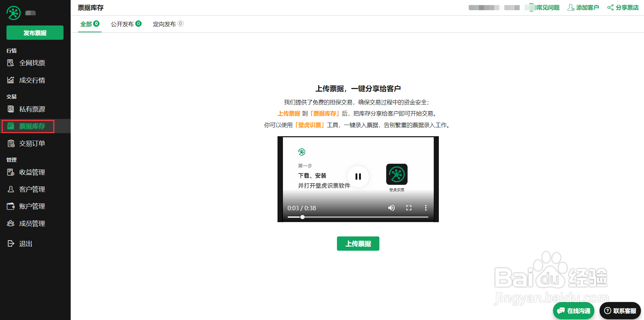Pause the tutorial video

[358, 177]
